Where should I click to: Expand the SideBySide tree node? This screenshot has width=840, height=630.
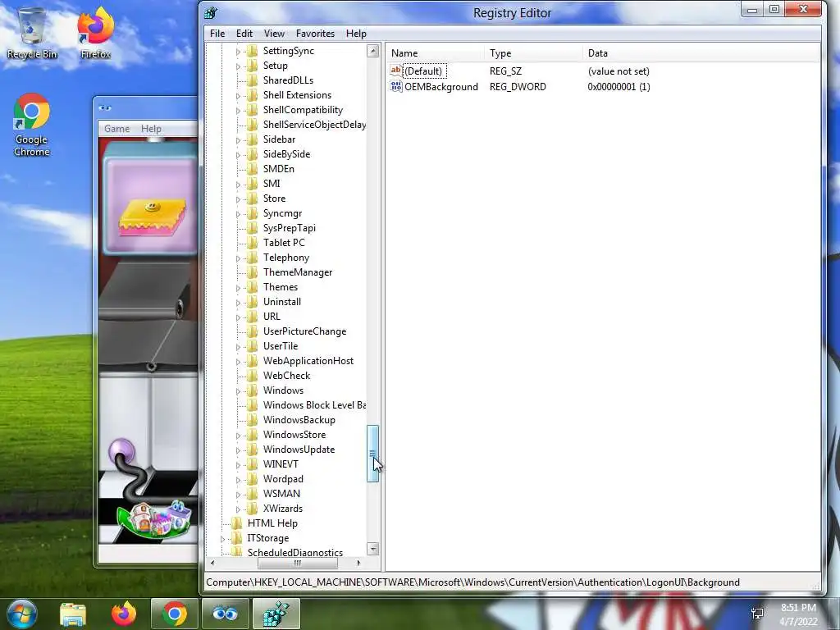pos(238,155)
